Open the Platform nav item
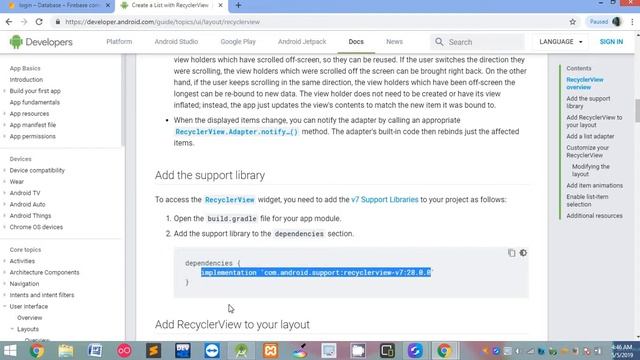The width and height of the screenshot is (640, 360). click(119, 42)
